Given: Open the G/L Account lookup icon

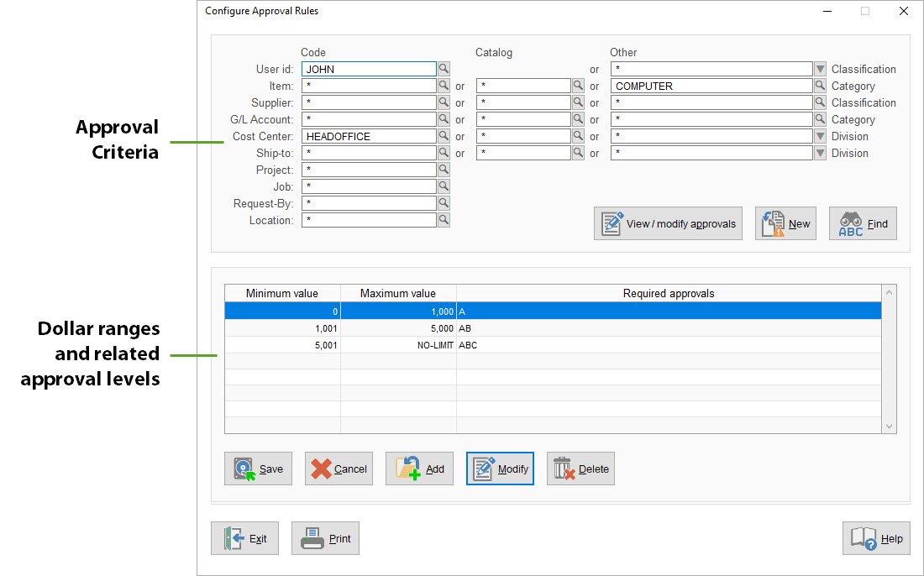Looking at the screenshot, I should coord(444,118).
